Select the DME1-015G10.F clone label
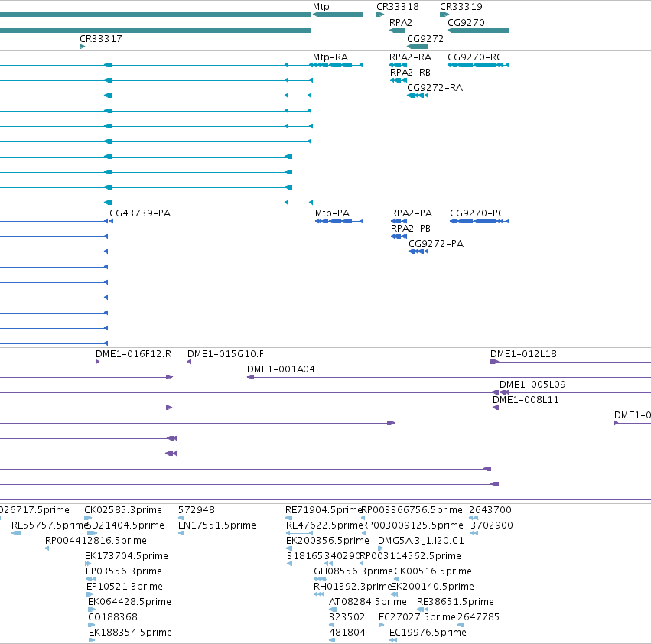The width and height of the screenshot is (651, 644). tap(226, 354)
